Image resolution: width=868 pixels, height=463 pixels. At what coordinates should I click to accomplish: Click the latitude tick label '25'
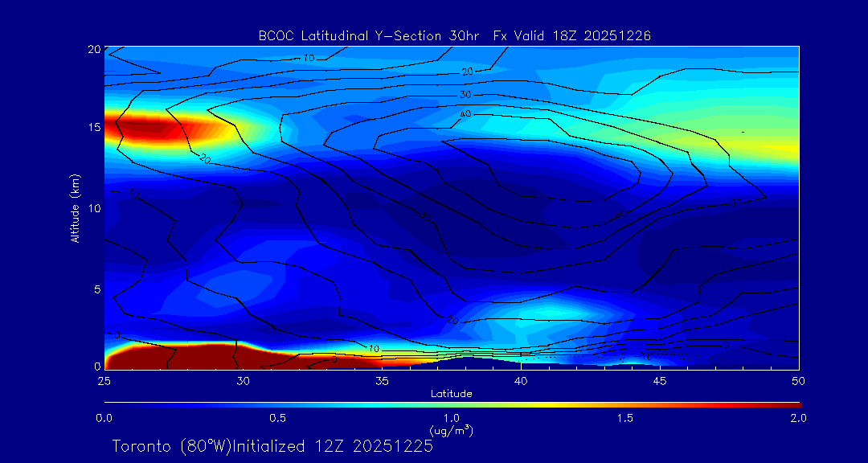[x=104, y=381]
